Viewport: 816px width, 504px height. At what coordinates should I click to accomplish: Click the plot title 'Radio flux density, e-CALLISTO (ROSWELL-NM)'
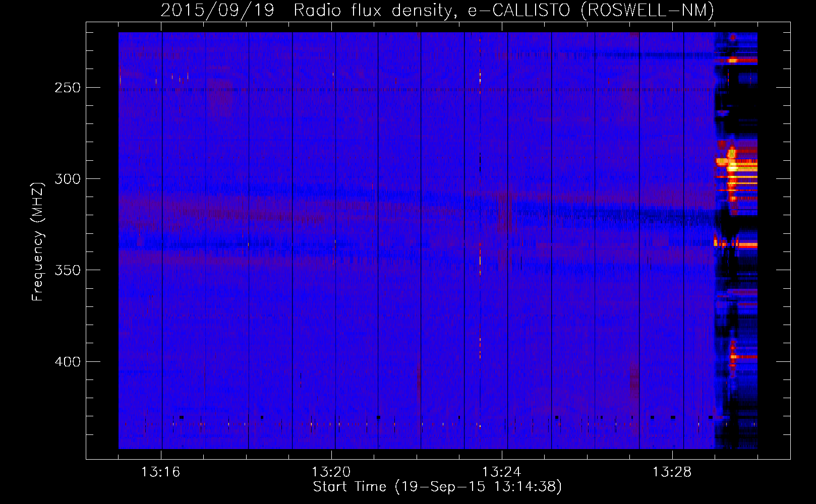click(x=503, y=11)
